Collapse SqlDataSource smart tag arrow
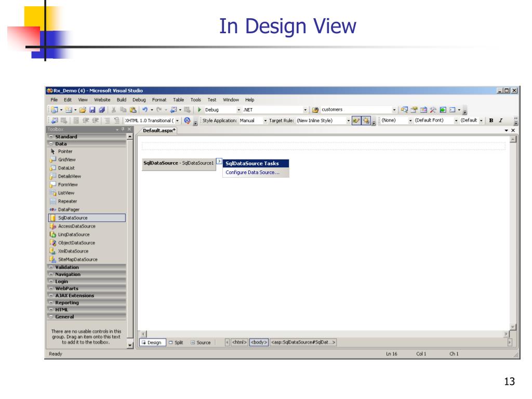The width and height of the screenshot is (532, 399). (x=219, y=161)
